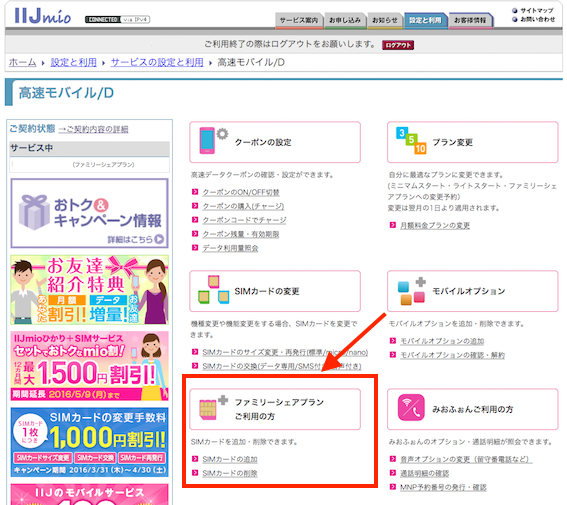Open ご契約内容の詳細 link

[x=93, y=129]
